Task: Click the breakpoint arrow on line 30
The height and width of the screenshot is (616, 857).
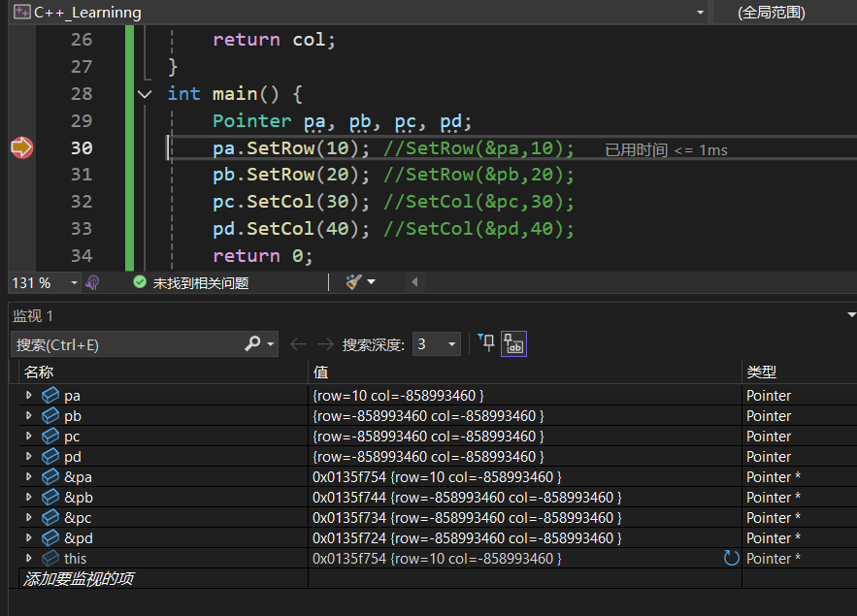Action: tap(21, 147)
